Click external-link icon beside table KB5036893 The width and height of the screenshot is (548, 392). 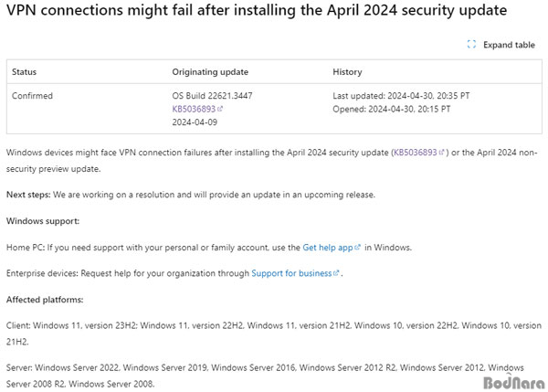pos(220,109)
